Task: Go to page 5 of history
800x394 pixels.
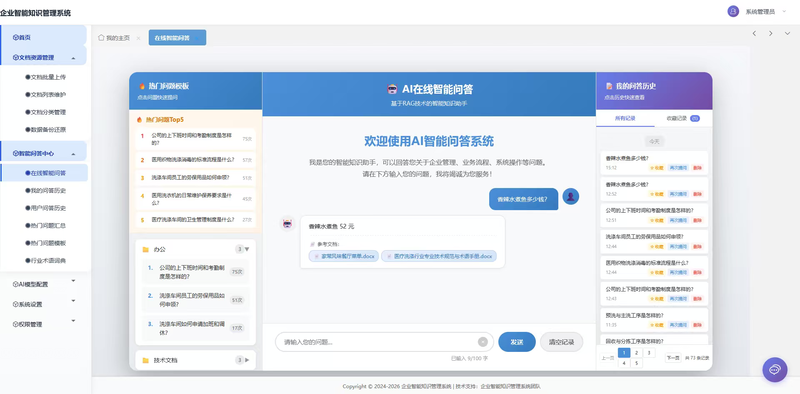Action: coord(636,363)
